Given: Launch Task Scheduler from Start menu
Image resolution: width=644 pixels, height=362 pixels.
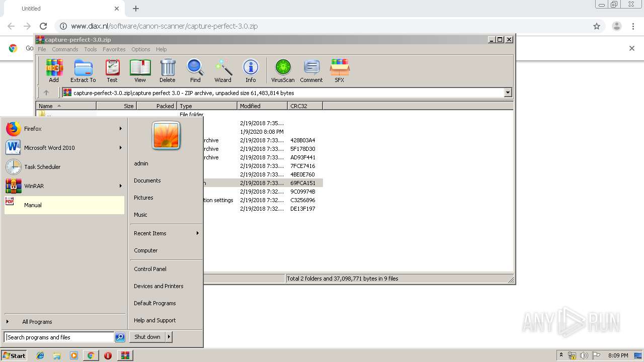Looking at the screenshot, I should (x=64, y=167).
